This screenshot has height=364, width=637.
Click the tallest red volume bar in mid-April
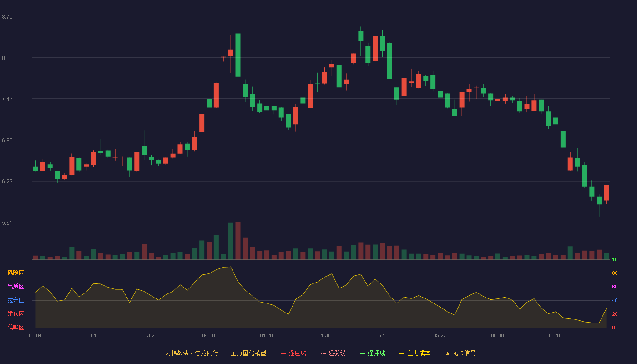tap(238, 241)
